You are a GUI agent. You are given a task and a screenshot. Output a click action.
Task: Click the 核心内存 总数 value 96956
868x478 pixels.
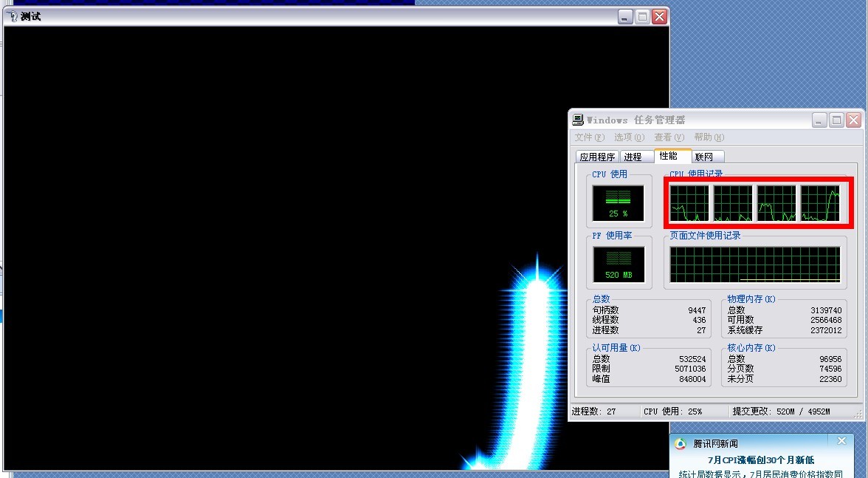tap(830, 359)
